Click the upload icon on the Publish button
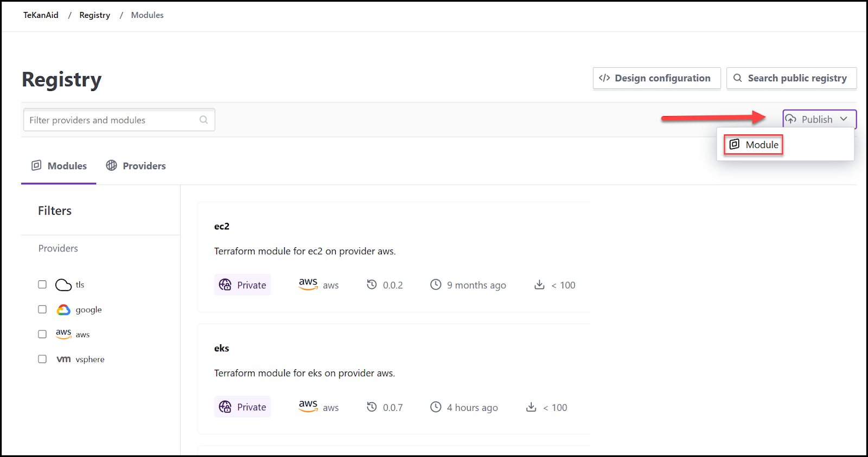The image size is (868, 457). point(792,119)
